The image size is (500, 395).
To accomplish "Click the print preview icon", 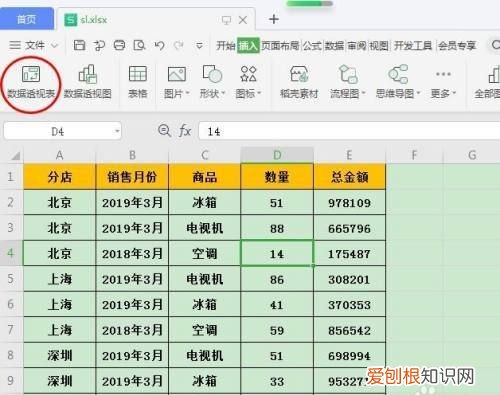I will click(139, 45).
